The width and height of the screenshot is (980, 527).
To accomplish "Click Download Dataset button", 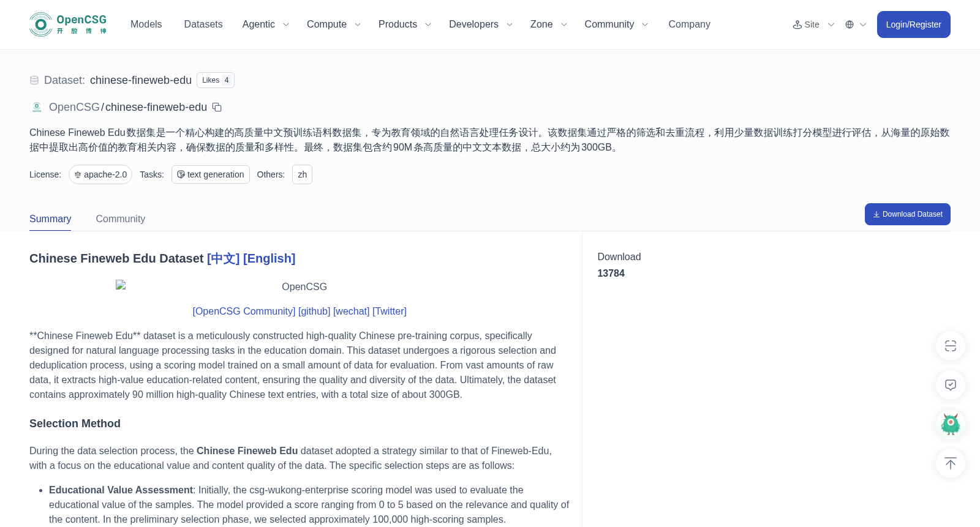I will click(907, 214).
